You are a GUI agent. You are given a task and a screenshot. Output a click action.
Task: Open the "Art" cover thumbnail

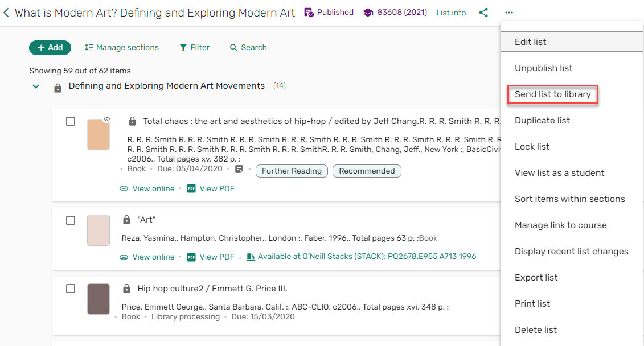99,230
